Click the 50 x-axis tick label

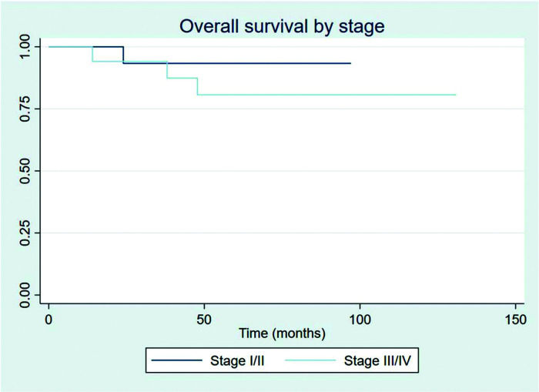pyautogui.click(x=204, y=318)
